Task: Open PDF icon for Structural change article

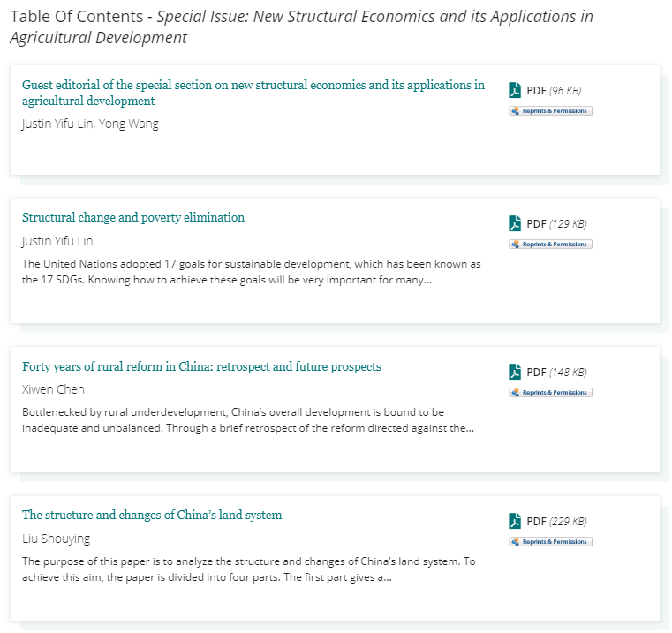Action: 515,223
